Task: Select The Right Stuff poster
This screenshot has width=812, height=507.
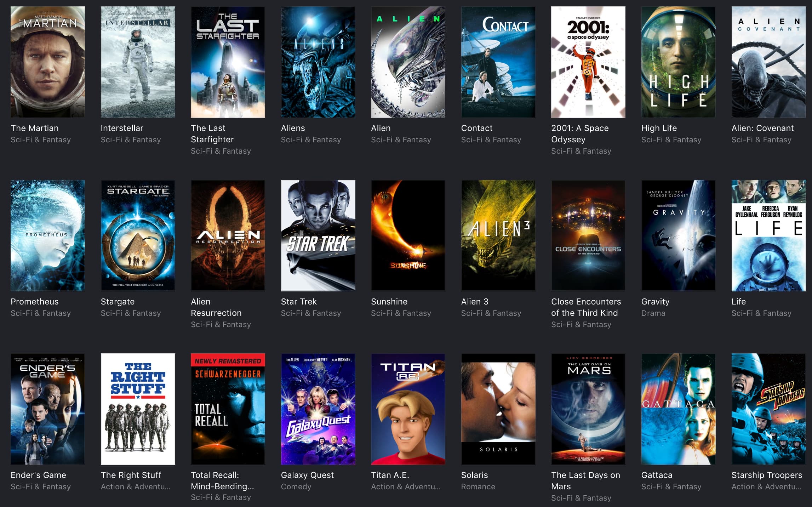Action: click(x=138, y=409)
